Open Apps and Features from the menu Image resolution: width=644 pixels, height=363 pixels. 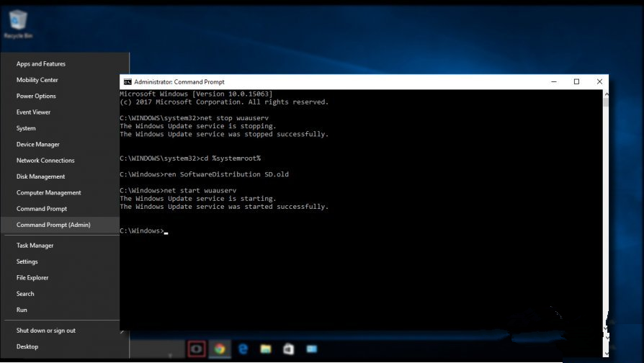point(41,63)
